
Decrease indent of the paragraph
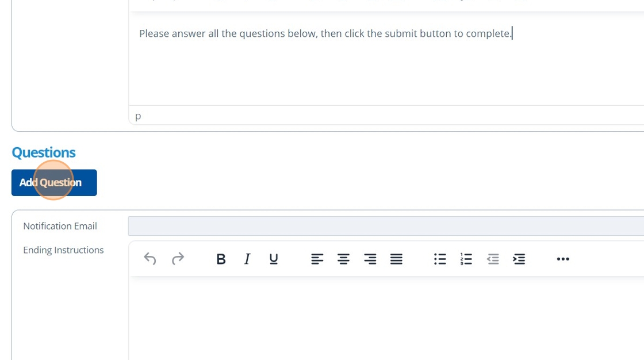tap(493, 259)
